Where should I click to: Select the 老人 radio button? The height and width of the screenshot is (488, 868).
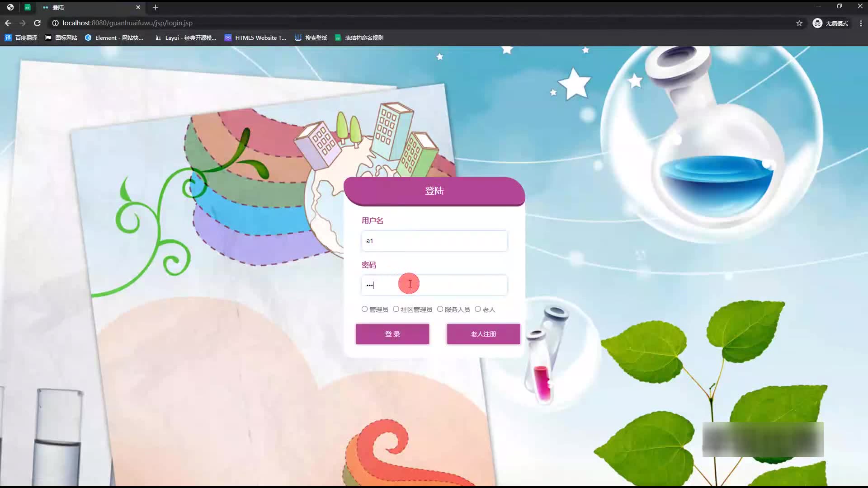[478, 309]
